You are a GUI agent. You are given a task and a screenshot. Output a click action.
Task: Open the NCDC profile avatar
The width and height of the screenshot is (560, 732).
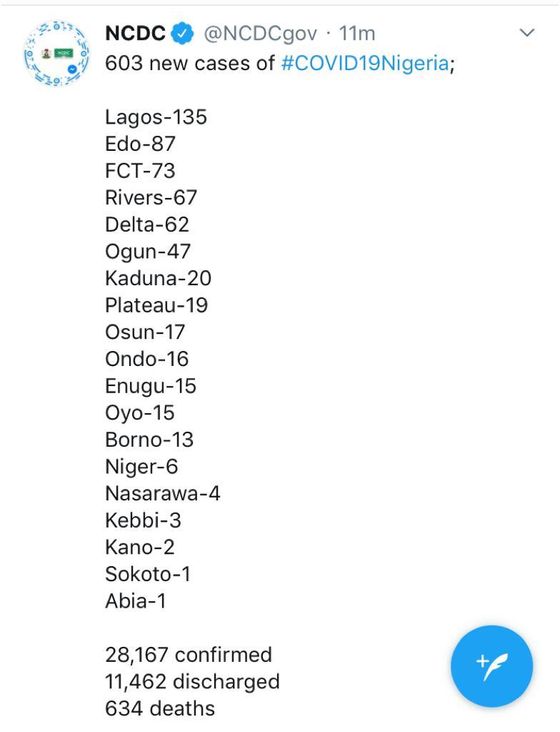click(57, 53)
